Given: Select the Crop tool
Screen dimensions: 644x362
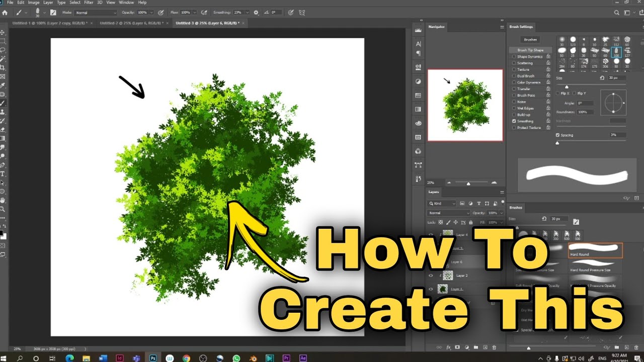Looking at the screenshot, I should point(3,67).
